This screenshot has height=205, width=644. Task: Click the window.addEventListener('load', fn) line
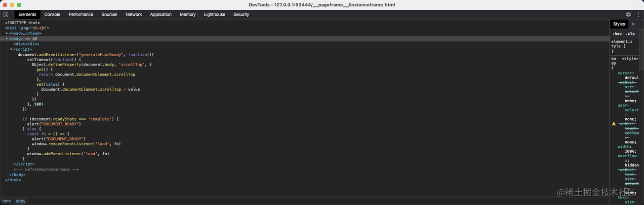point(68,154)
